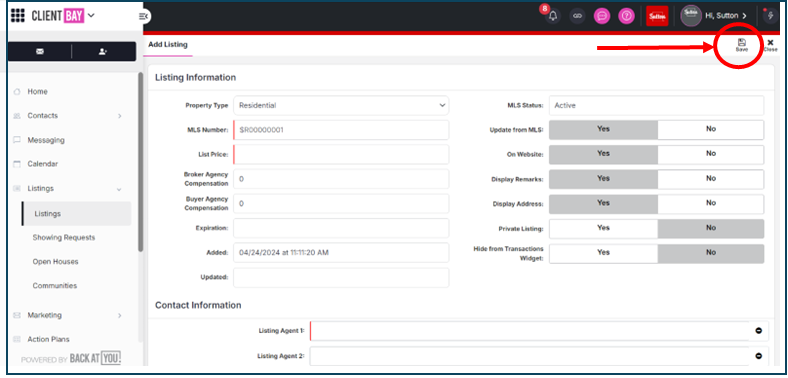
Task: Click the Listing Agent 2 field
Action: (529, 356)
